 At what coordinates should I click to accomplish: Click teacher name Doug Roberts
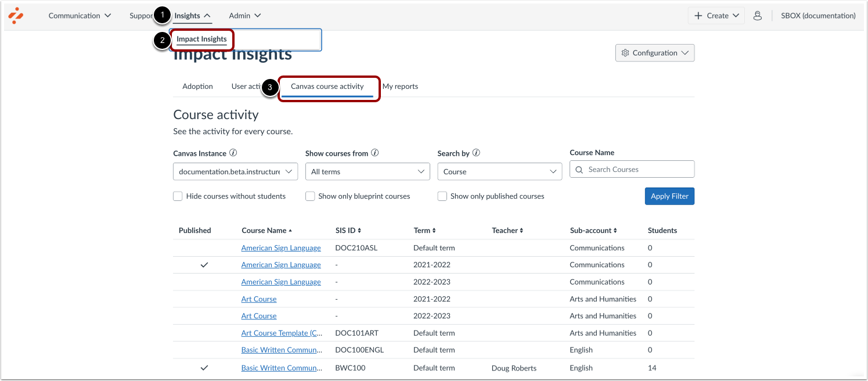[514, 368]
